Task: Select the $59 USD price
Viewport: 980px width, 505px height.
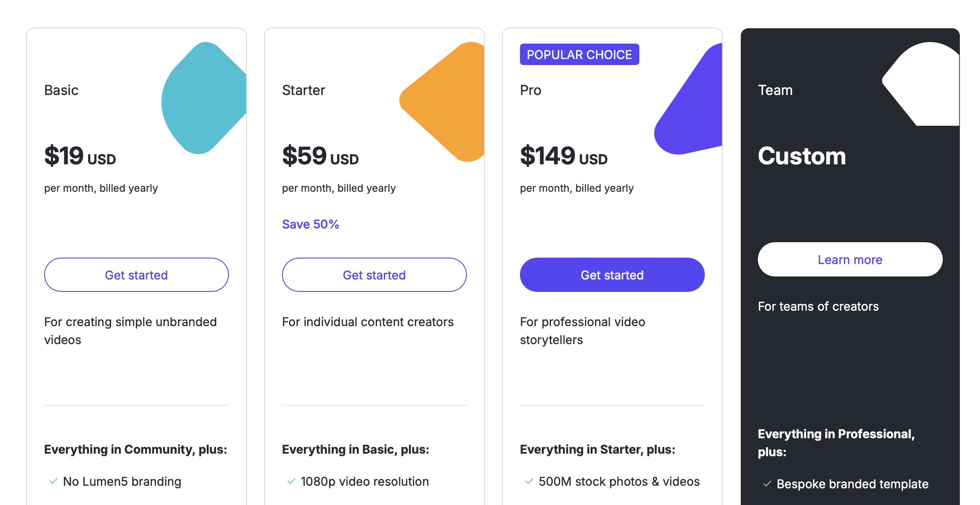Action: pyautogui.click(x=320, y=156)
